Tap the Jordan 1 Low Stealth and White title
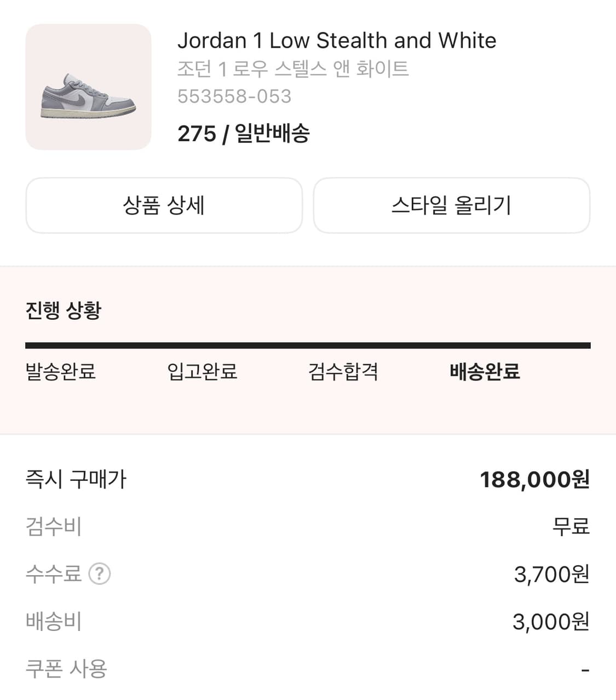The height and width of the screenshot is (700, 616). coord(337,41)
